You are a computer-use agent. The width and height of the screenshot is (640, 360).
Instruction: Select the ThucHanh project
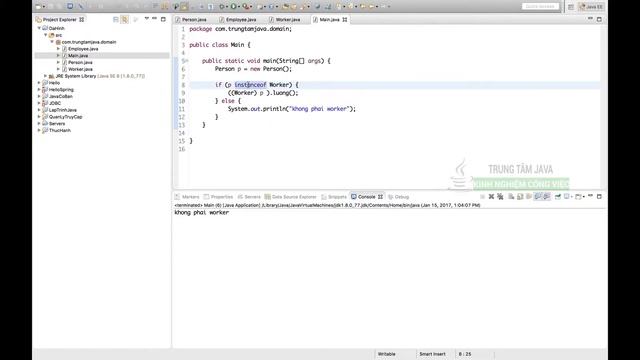pos(60,130)
